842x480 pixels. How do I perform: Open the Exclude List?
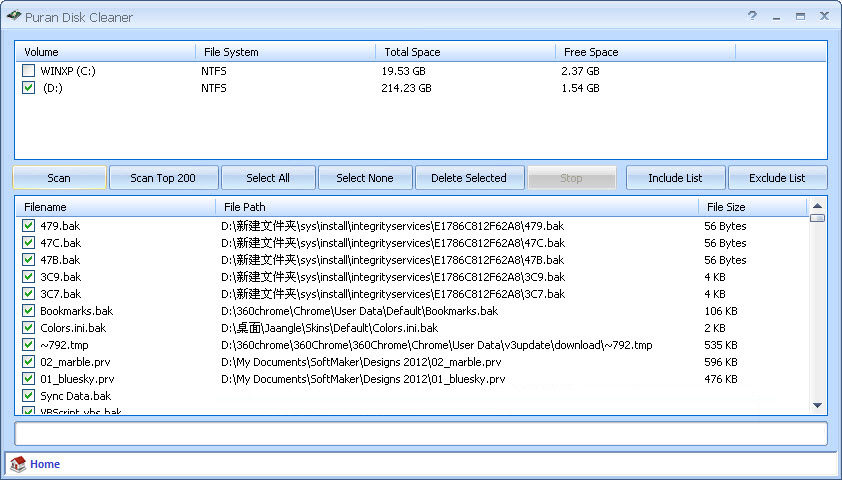tap(777, 178)
